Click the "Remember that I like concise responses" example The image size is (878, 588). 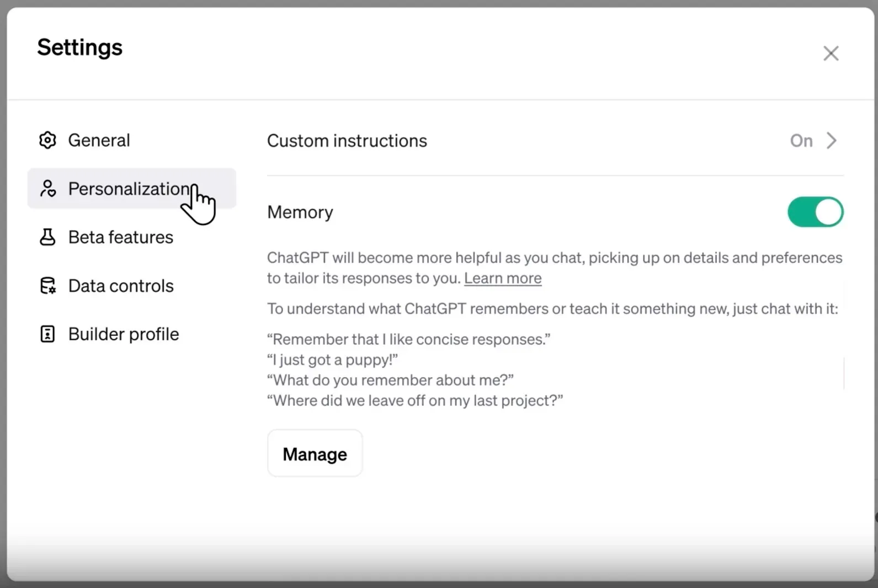408,339
